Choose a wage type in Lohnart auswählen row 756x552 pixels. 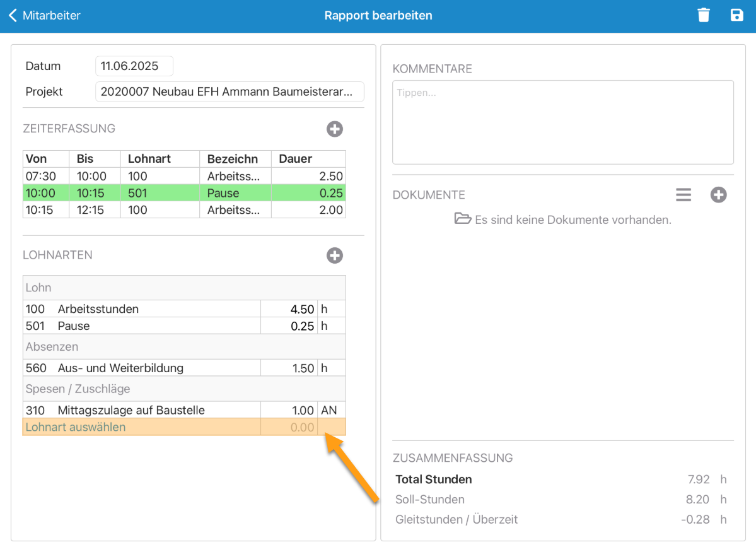141,427
